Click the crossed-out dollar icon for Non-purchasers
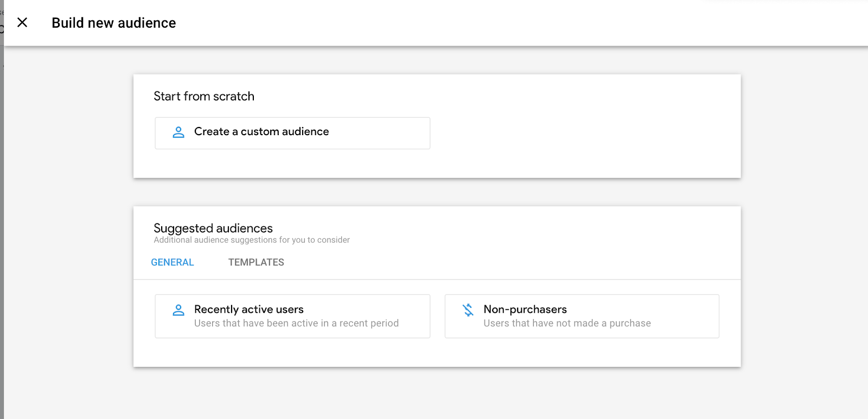Viewport: 868px width, 419px height. 468,310
